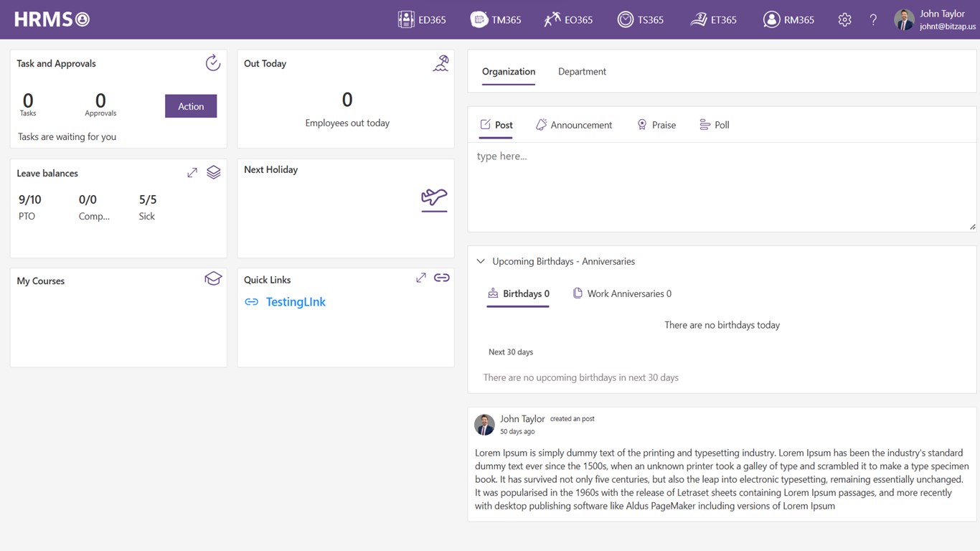Open John Taylor's profile avatar menu
The image size is (980, 551).
point(904,20)
